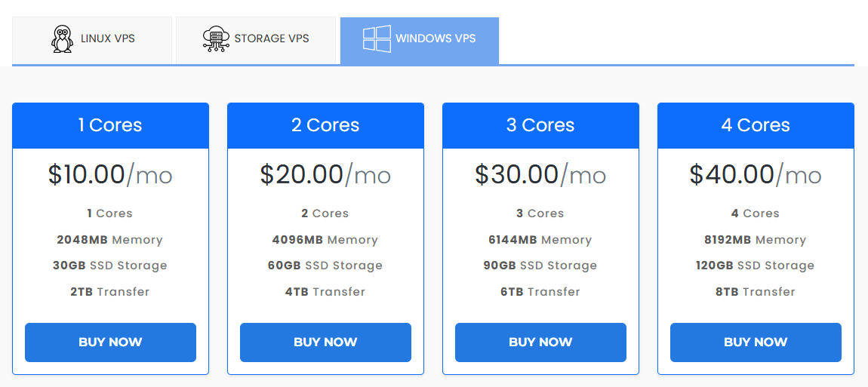Click the Linux penguin icon
Screen dimensions: 868x387
pos(62,38)
